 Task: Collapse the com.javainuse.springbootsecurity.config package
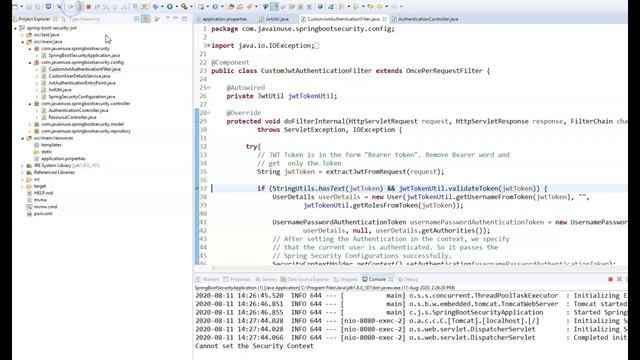[30, 62]
